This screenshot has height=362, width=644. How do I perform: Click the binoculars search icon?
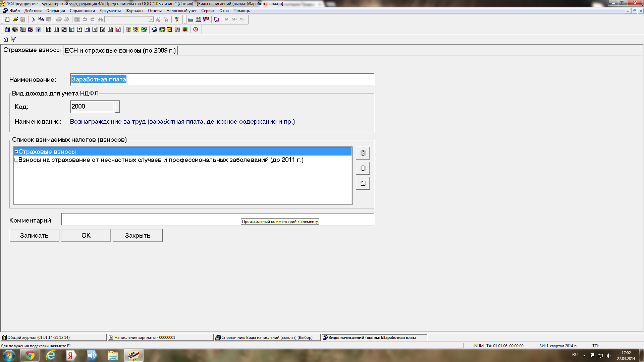point(100,19)
